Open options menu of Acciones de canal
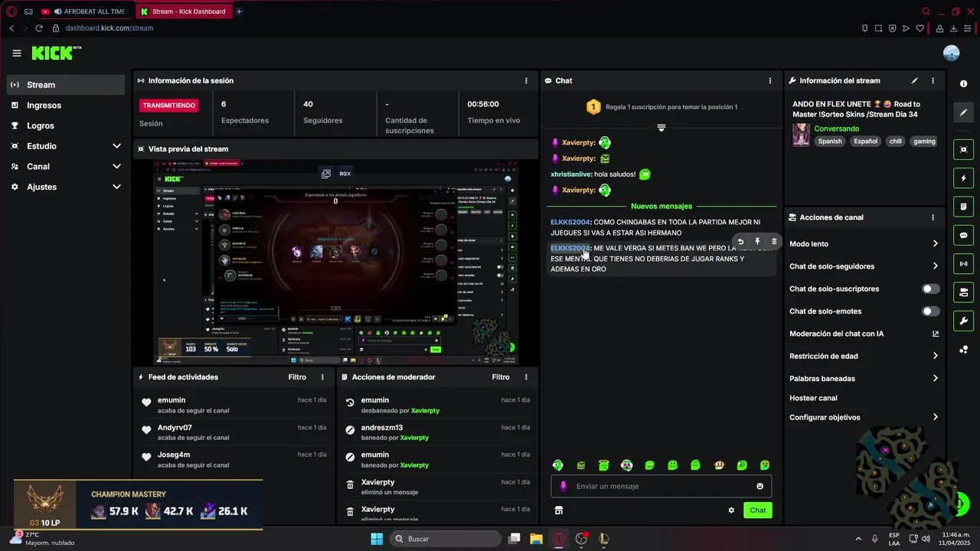This screenshot has width=980, height=551. (x=933, y=217)
